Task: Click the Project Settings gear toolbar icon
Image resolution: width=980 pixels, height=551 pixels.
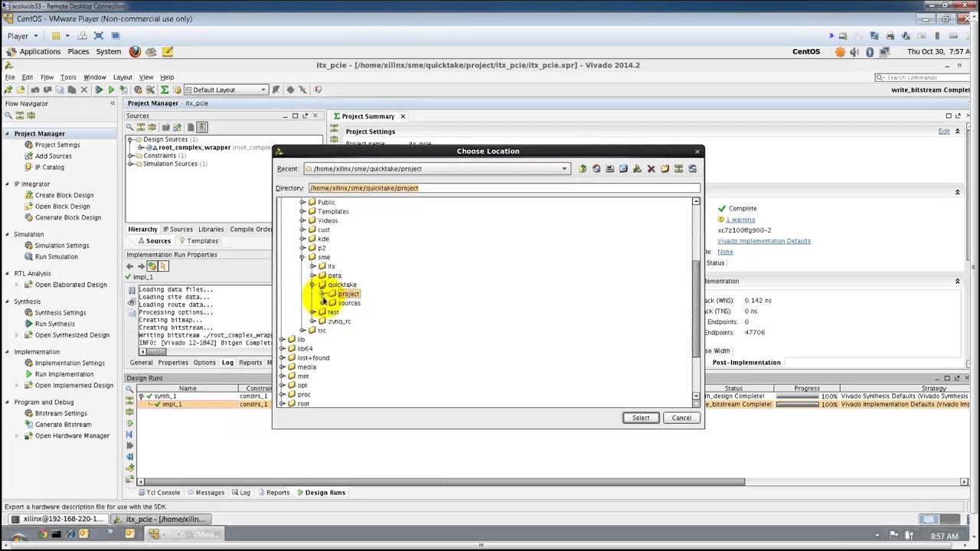Action: click(138, 90)
